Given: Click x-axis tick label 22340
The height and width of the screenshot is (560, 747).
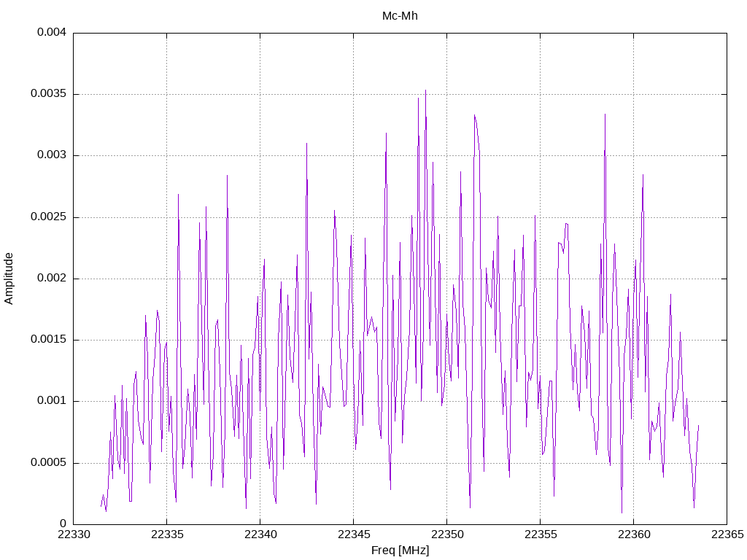Looking at the screenshot, I should tap(260, 534).
